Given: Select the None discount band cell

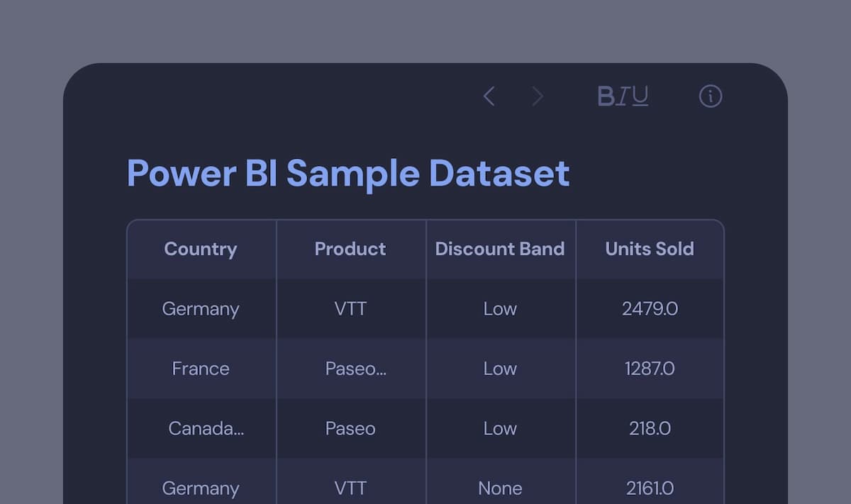Looking at the screenshot, I should tap(500, 488).
